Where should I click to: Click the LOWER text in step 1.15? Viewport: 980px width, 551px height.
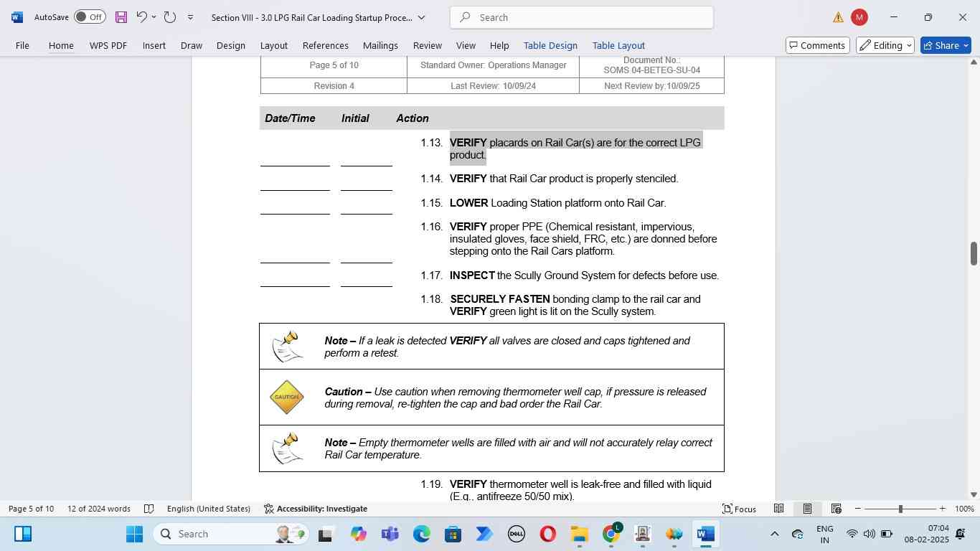pyautogui.click(x=468, y=203)
